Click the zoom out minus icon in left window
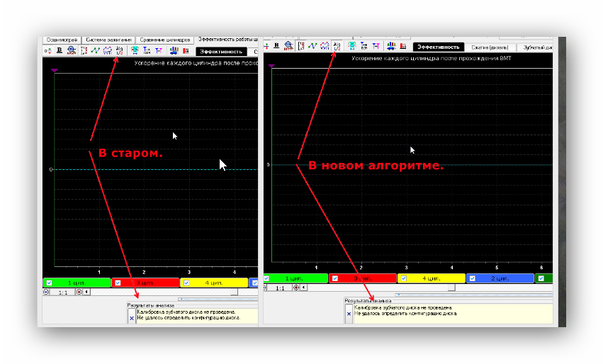 click(46, 292)
